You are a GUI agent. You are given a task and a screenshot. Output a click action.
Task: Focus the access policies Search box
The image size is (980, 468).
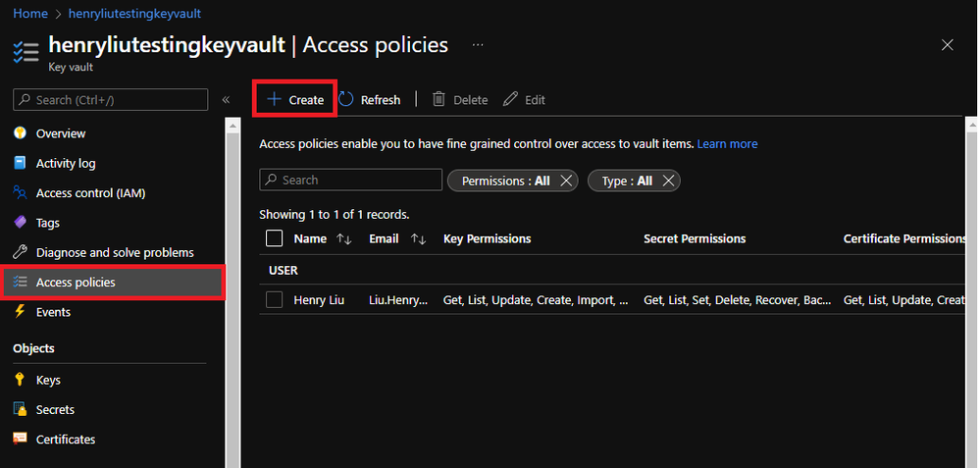(350, 180)
